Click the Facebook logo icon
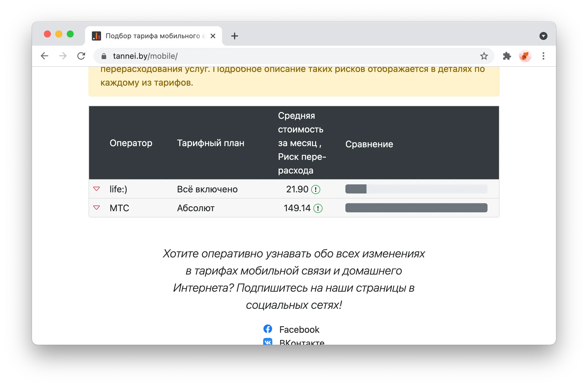This screenshot has height=387, width=588. point(268,329)
